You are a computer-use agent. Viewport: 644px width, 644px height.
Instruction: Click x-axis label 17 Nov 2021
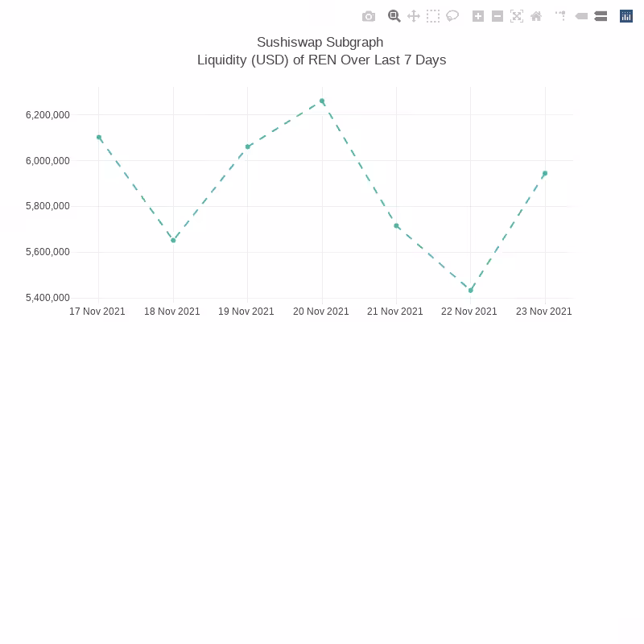point(97,312)
